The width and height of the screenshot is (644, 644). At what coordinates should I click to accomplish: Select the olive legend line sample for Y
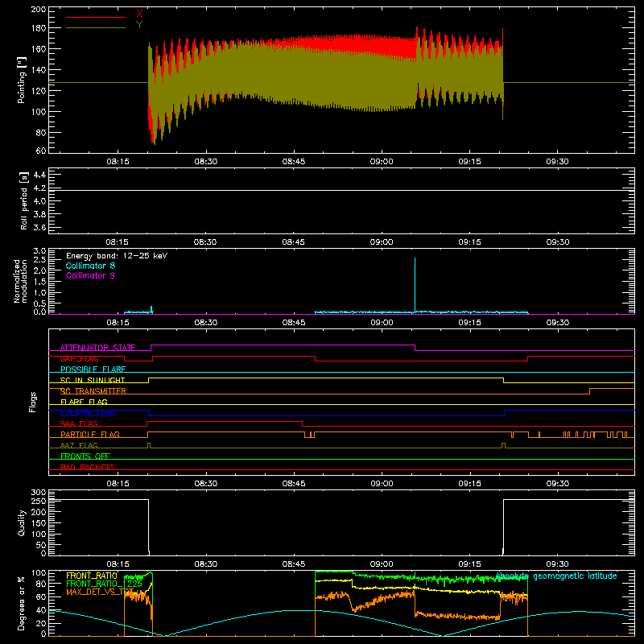[96, 27]
